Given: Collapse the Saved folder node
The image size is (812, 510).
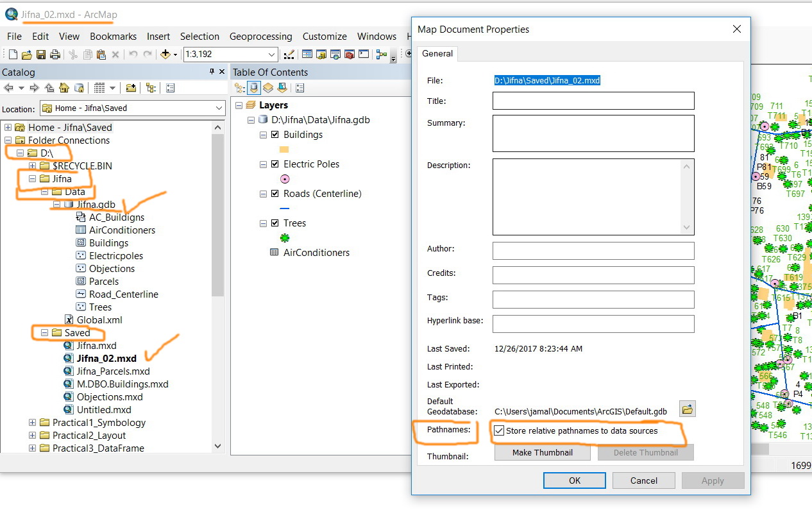Looking at the screenshot, I should pos(44,333).
